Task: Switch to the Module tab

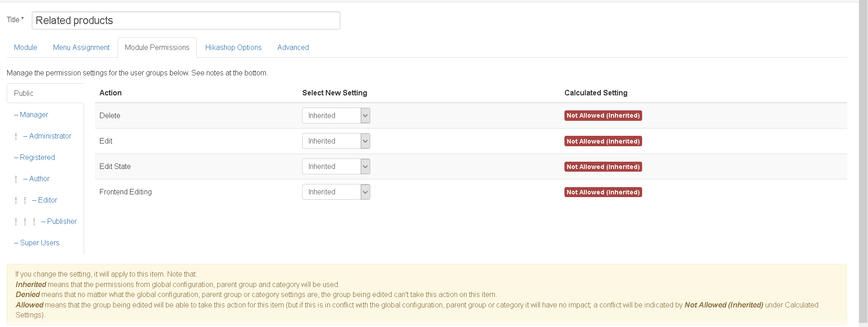Action: tap(25, 48)
